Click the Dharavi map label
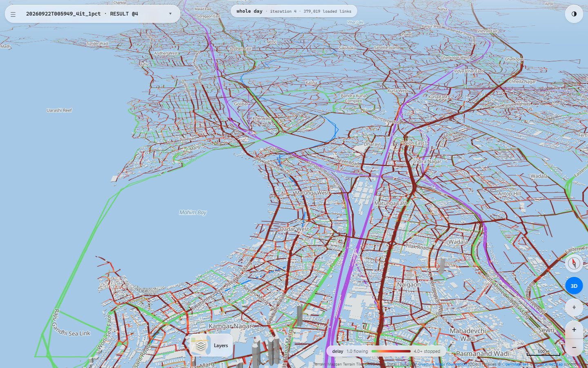The height and width of the screenshot is (368, 588). point(372,144)
